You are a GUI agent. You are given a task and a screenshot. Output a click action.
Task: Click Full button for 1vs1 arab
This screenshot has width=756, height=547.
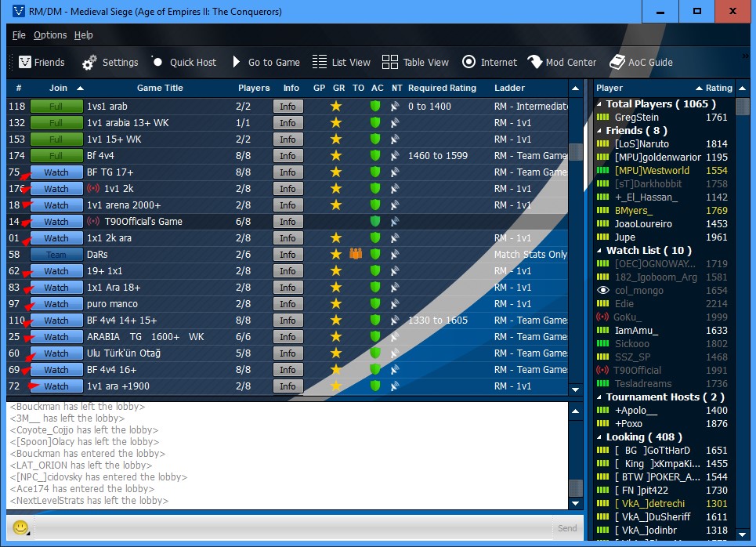[56, 106]
